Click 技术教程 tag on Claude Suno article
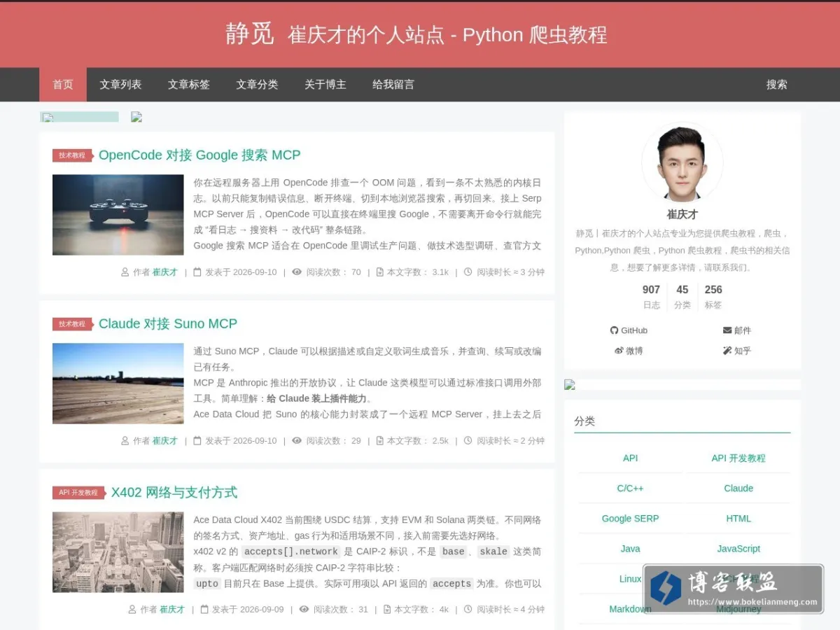Screen dimensions: 840x630 72,324
